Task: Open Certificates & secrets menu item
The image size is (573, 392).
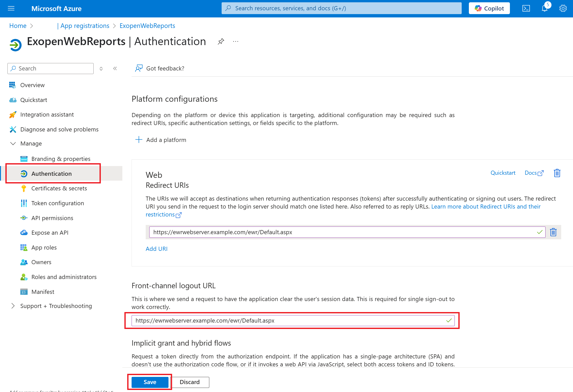Action: [59, 188]
